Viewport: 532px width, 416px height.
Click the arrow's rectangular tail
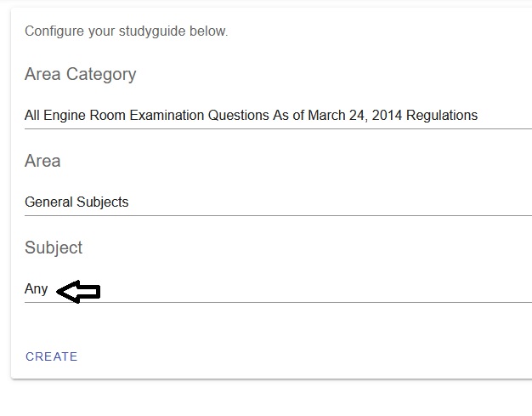coord(89,292)
